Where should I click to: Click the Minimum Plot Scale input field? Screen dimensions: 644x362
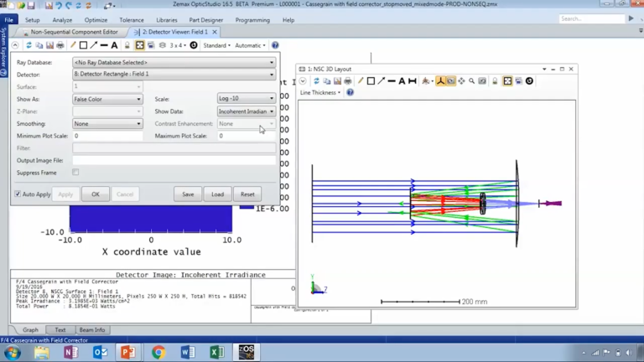point(107,136)
